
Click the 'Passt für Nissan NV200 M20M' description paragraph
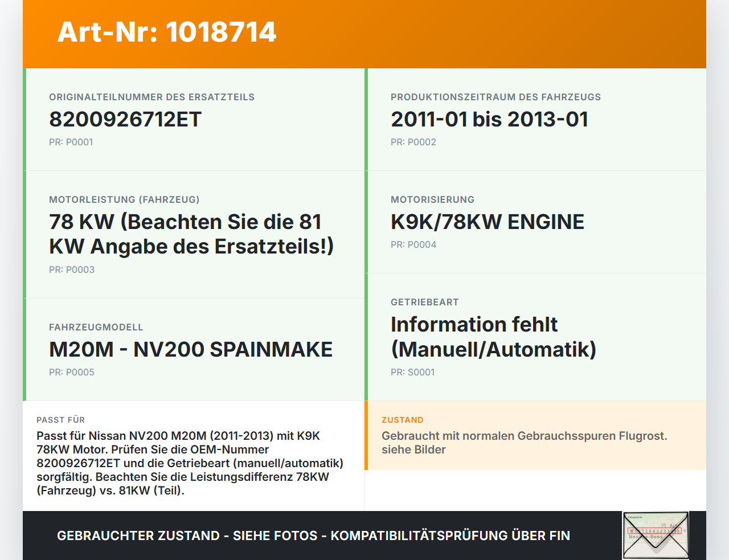190,463
